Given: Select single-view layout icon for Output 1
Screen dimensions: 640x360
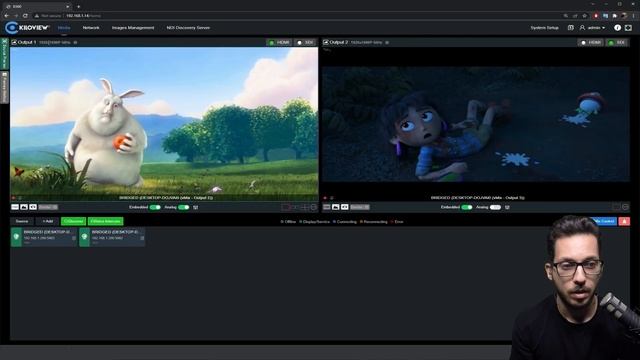Looking at the screenshot, I should (286, 207).
